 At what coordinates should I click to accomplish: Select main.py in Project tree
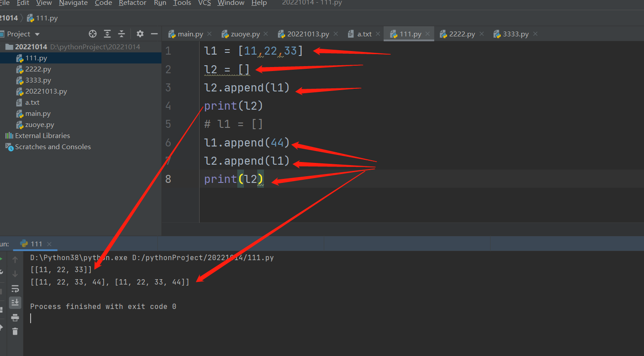[81, 114]
